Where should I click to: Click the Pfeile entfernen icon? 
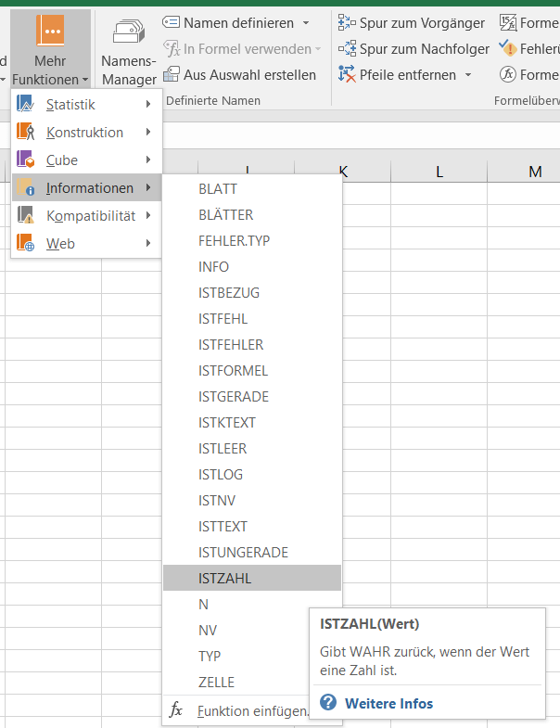pyautogui.click(x=347, y=74)
